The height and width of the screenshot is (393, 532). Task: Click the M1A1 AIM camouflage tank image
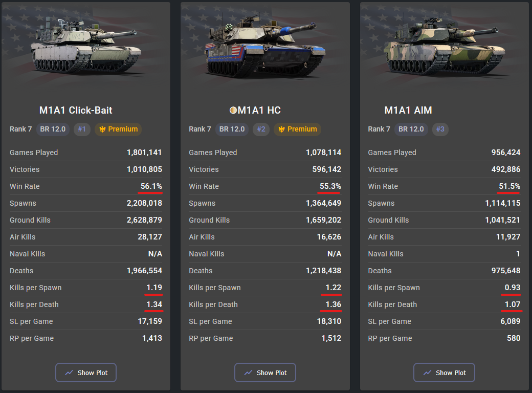[445, 46]
